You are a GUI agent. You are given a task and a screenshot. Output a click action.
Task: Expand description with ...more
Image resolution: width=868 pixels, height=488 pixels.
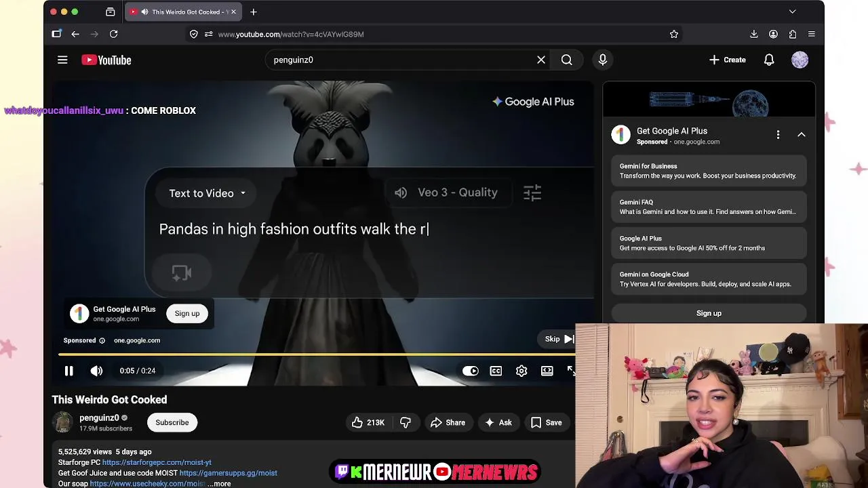click(x=220, y=484)
